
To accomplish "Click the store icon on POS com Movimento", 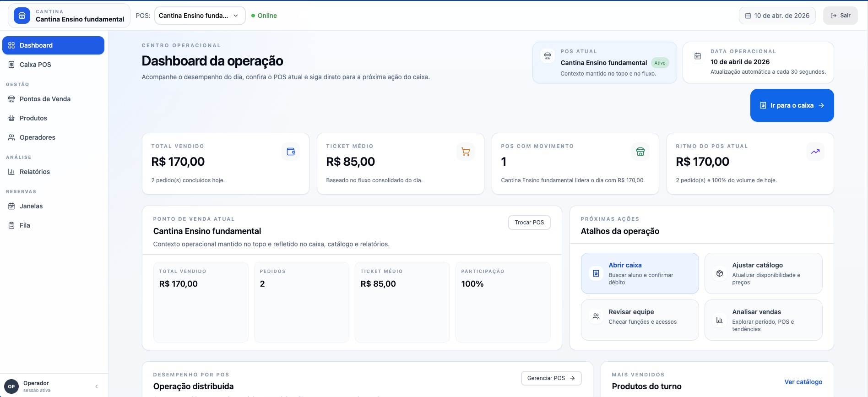I will 640,152.
